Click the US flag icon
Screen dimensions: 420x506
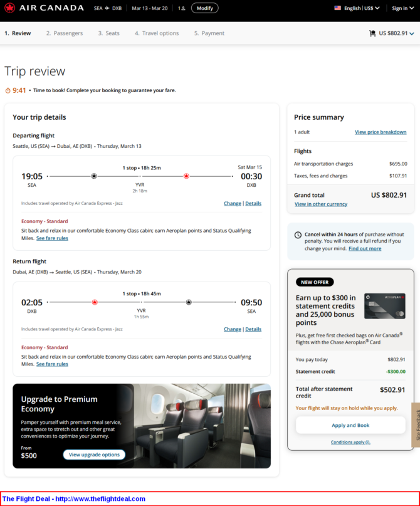point(338,8)
